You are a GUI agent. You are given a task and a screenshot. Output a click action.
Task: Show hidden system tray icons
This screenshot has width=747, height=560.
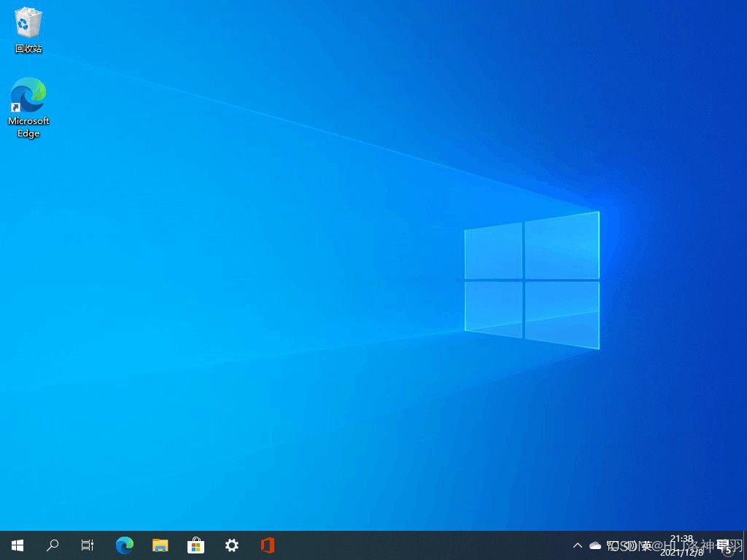coord(578,545)
